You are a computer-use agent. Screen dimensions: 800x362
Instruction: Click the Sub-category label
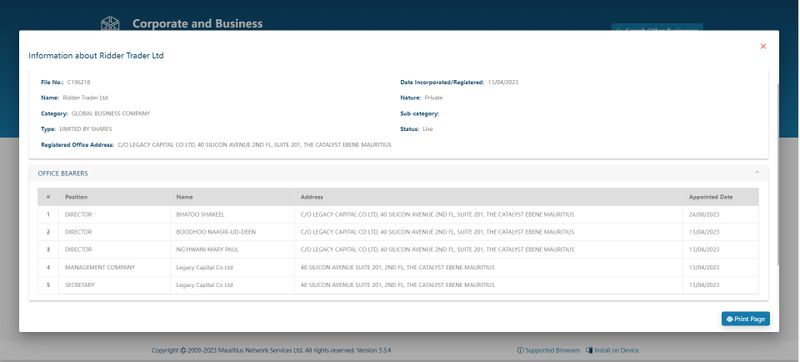[419, 113]
